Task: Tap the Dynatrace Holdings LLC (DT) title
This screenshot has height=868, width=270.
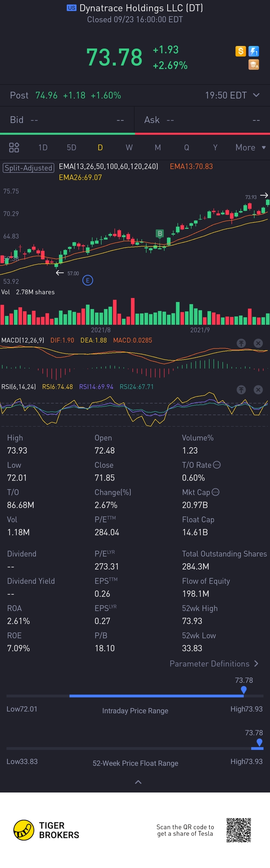Action: (141, 8)
